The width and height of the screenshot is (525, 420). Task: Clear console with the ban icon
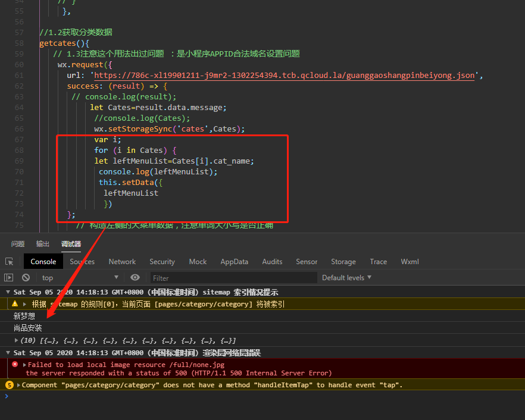26,277
